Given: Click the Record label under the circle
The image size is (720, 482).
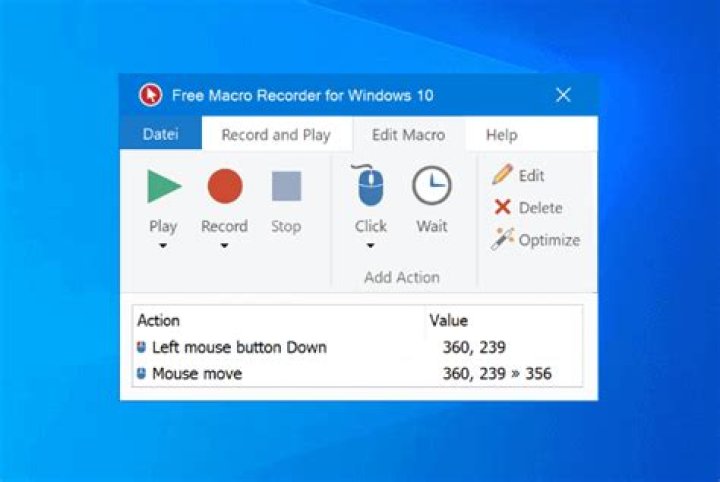Looking at the screenshot, I should [225, 226].
